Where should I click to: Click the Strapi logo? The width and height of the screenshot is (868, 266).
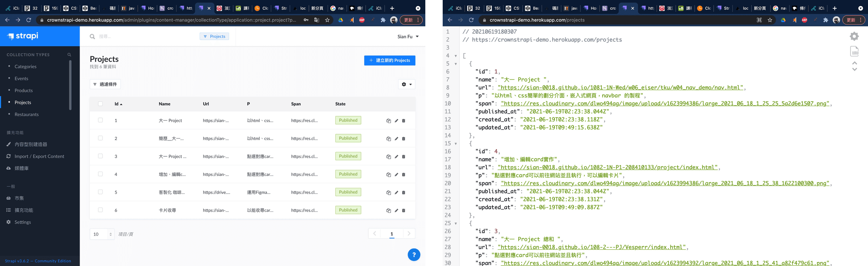click(x=23, y=36)
